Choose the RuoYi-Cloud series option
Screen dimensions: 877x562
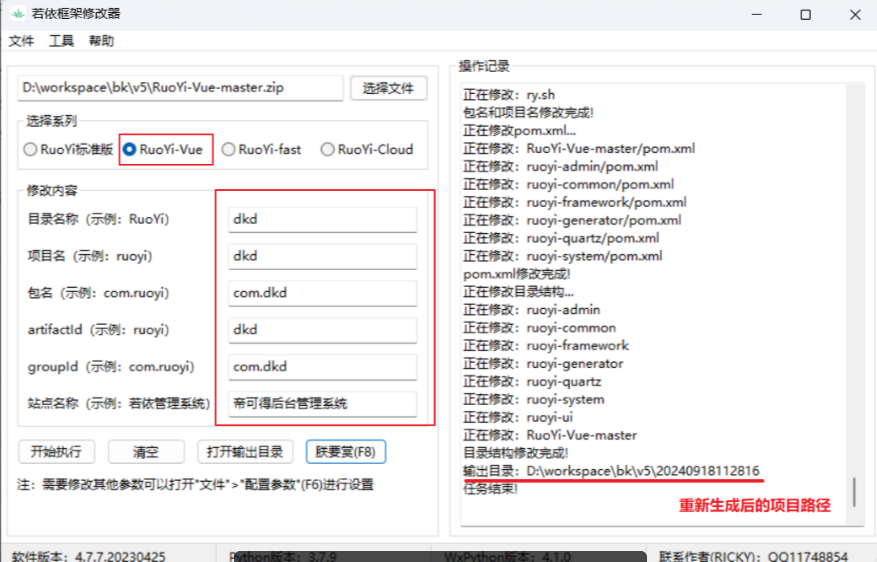[x=328, y=150]
